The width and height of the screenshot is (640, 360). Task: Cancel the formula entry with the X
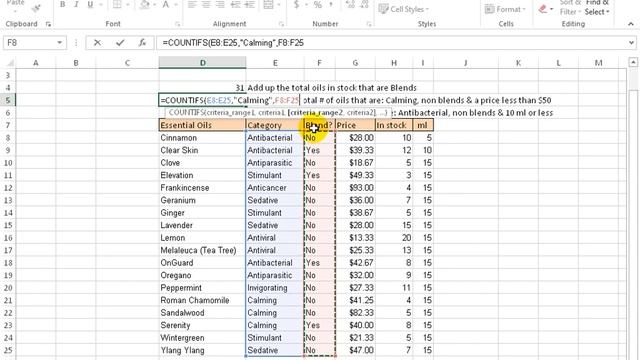(97, 42)
